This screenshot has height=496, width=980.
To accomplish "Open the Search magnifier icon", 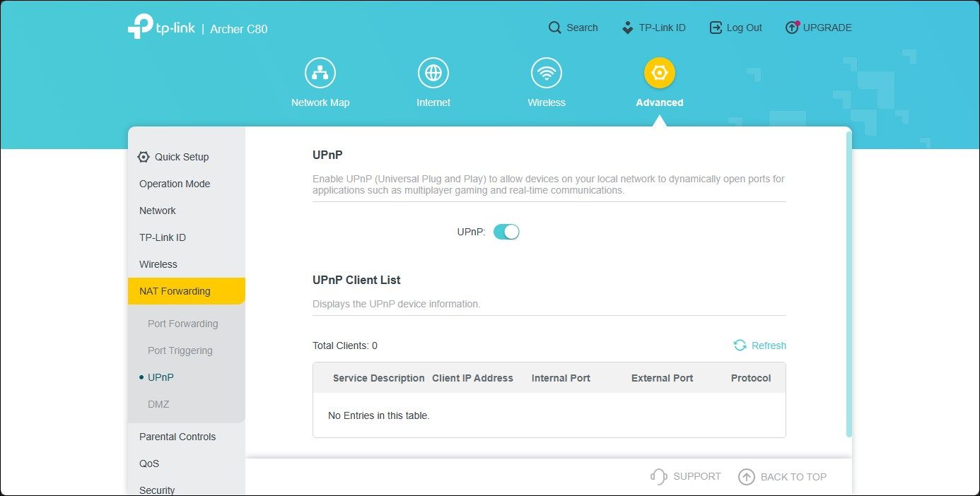I will pyautogui.click(x=554, y=27).
